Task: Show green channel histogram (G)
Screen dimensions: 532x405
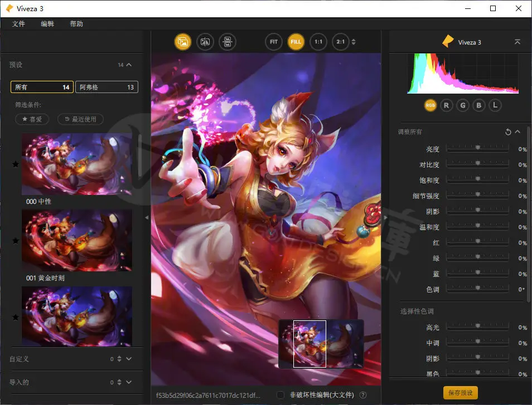Action: tap(462, 105)
